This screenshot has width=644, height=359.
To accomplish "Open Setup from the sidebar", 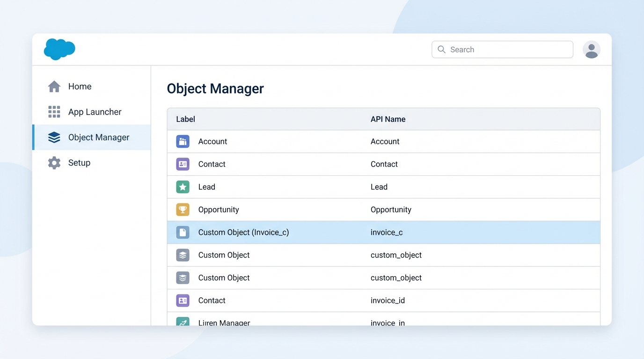I will [79, 163].
